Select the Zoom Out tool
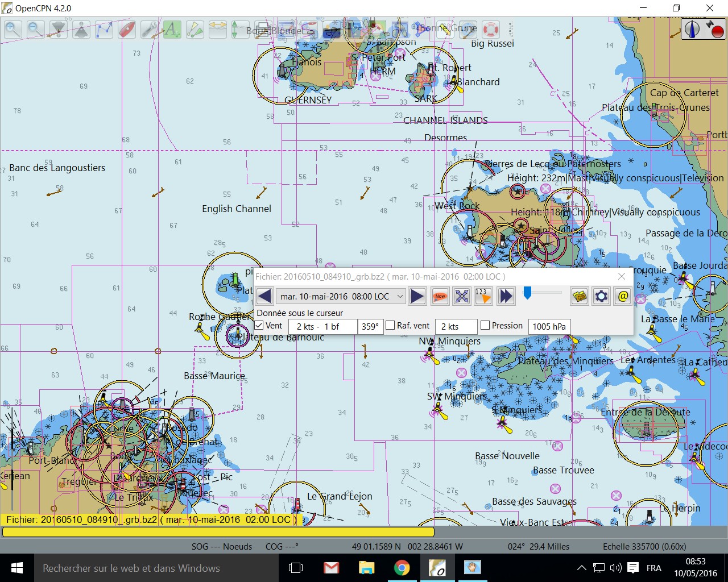728x582 pixels. 36,29
